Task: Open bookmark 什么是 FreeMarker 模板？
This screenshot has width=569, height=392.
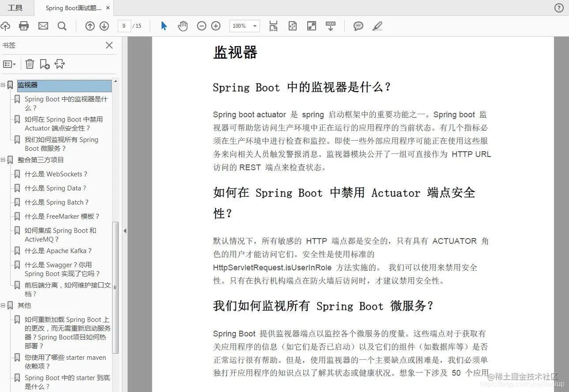Action: pos(62,216)
